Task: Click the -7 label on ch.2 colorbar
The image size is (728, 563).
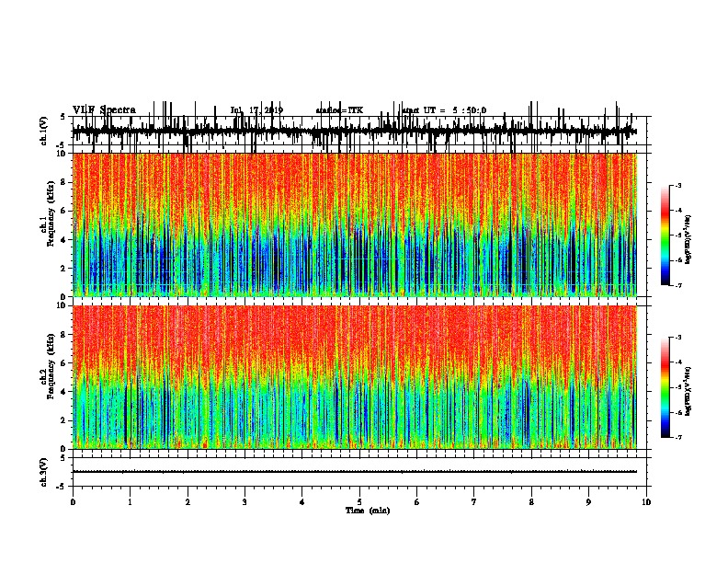Action: [x=677, y=438]
